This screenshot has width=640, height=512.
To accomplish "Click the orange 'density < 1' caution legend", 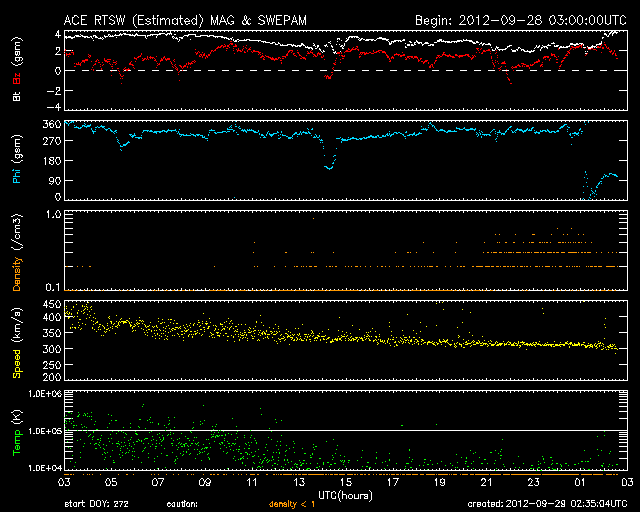I will click(x=295, y=505).
